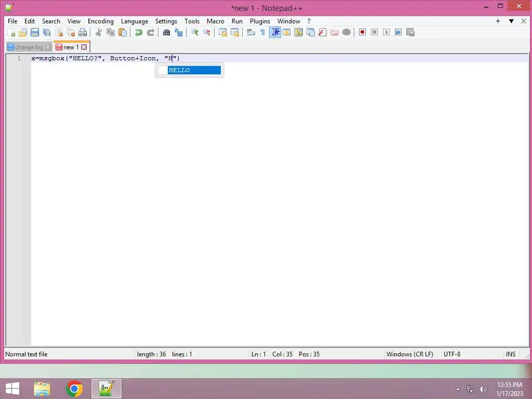Click line number 1 in the margin
The width and height of the screenshot is (532, 399).
(x=19, y=58)
